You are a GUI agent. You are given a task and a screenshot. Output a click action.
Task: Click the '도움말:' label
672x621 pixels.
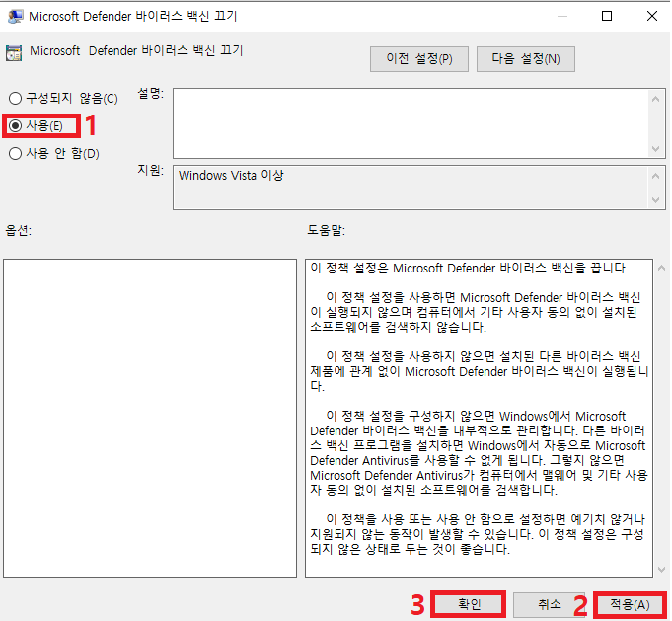[327, 230]
